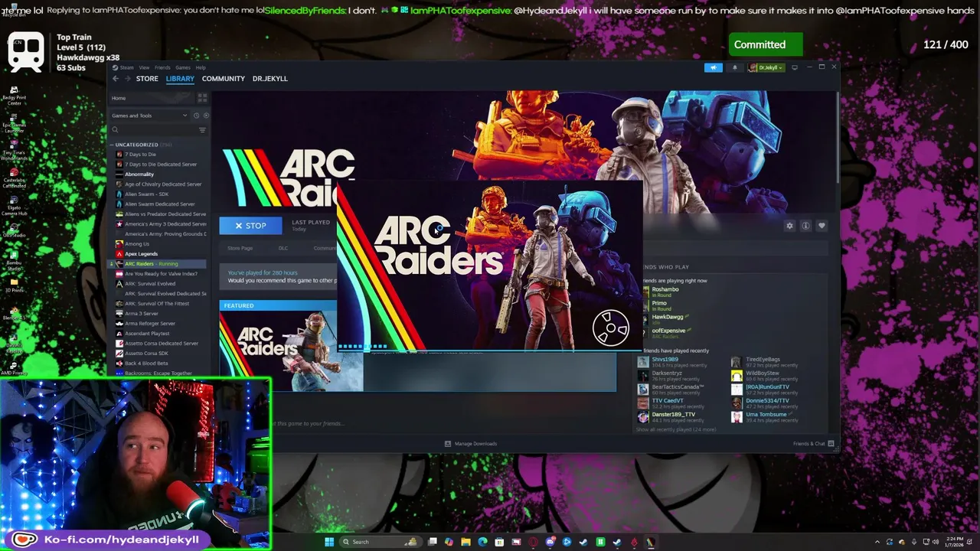The width and height of the screenshot is (980, 551).
Task: Go forward with the Steam forward arrow
Action: 126,79
